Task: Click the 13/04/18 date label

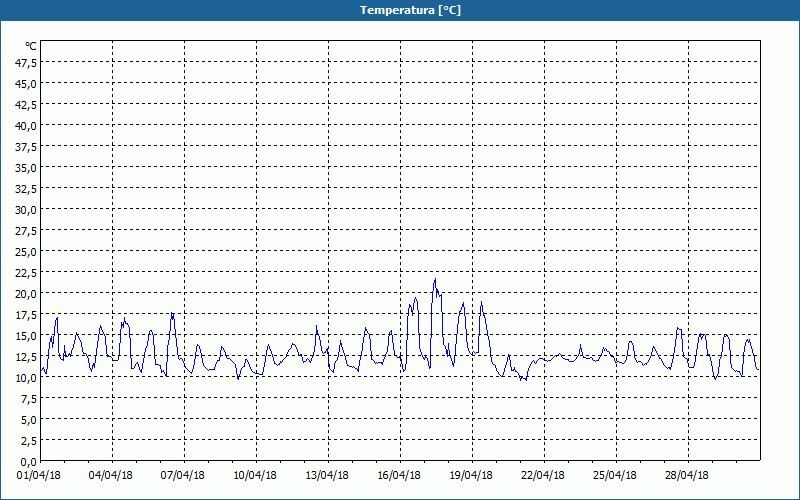Action: [327, 476]
